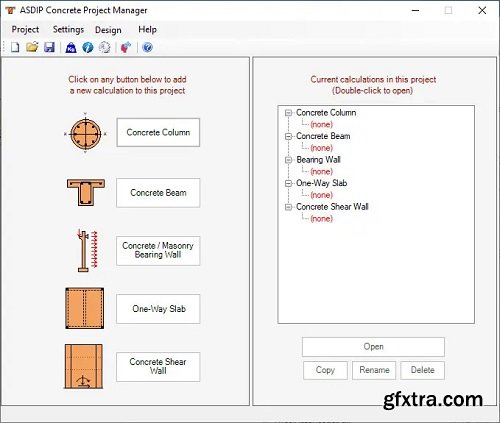The width and height of the screenshot is (500, 423).
Task: Collapse the One-Way Slab tree node
Action: click(288, 183)
